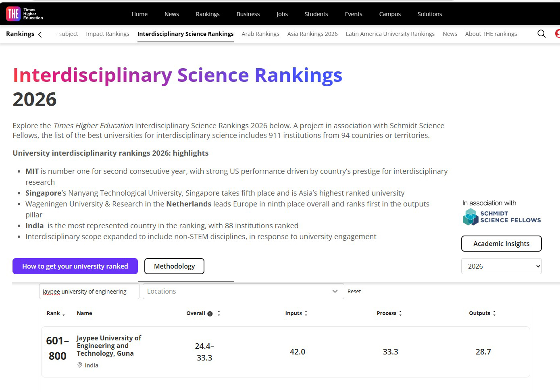Image resolution: width=560 pixels, height=392 pixels.
Task: Click How to get your university ranked
Action: coord(75,266)
